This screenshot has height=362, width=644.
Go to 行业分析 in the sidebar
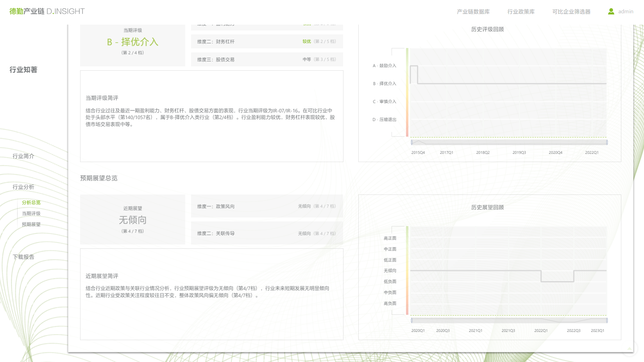[23, 187]
